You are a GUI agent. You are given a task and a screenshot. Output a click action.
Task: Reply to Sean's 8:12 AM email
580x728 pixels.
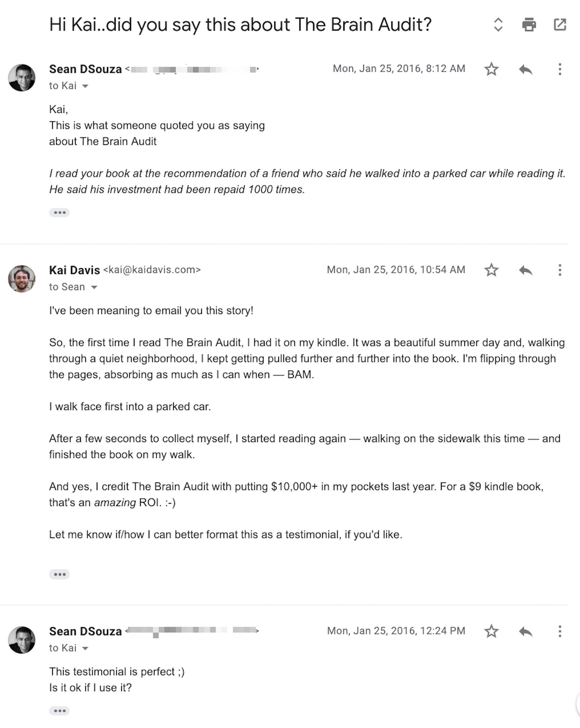526,70
